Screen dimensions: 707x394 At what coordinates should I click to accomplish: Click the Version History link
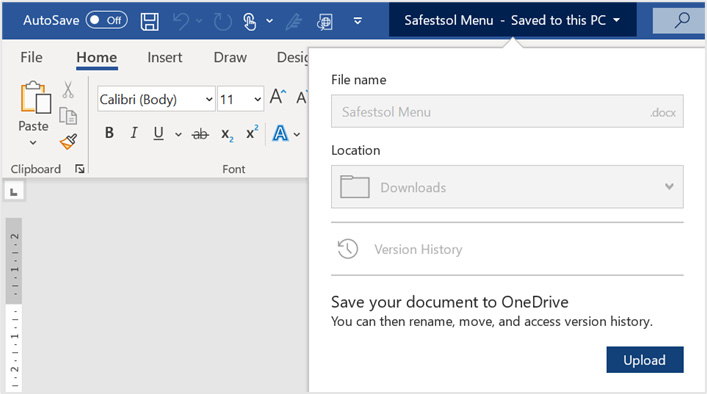(418, 249)
